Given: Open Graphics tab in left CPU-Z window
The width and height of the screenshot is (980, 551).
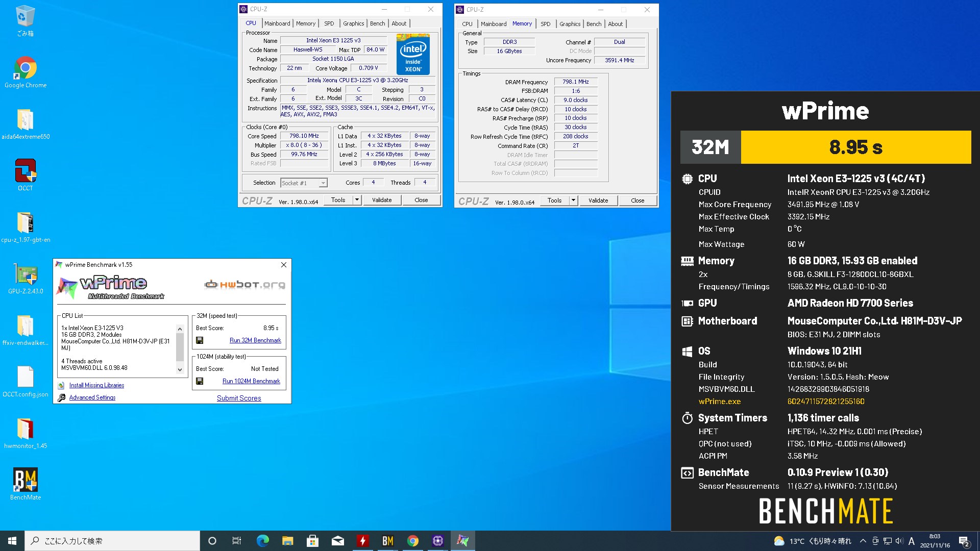Looking at the screenshot, I should coord(353,23).
